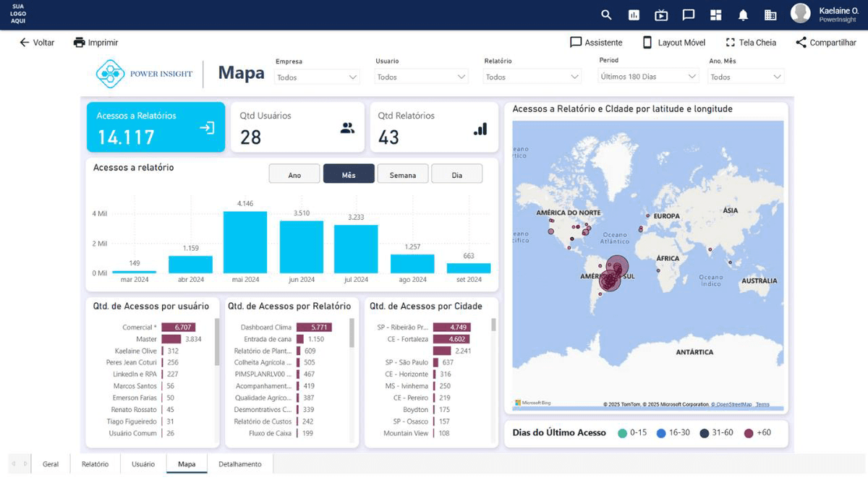This screenshot has height=488, width=868.
Task: Select the Semana time toggle
Action: point(403,174)
